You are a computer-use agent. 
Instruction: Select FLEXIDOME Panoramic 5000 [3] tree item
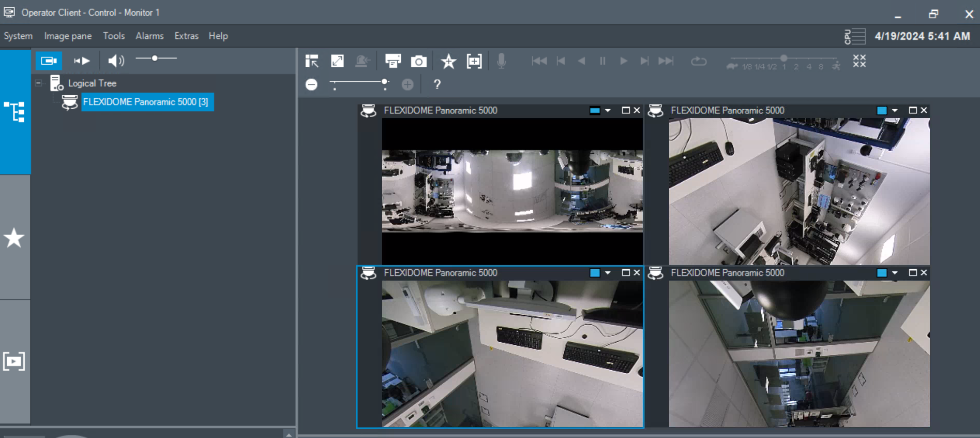[x=145, y=102]
